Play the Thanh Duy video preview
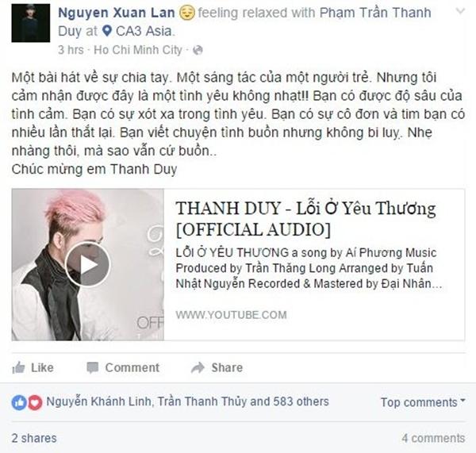Image resolution: width=476 pixels, height=453 pixels. pyautogui.click(x=87, y=264)
